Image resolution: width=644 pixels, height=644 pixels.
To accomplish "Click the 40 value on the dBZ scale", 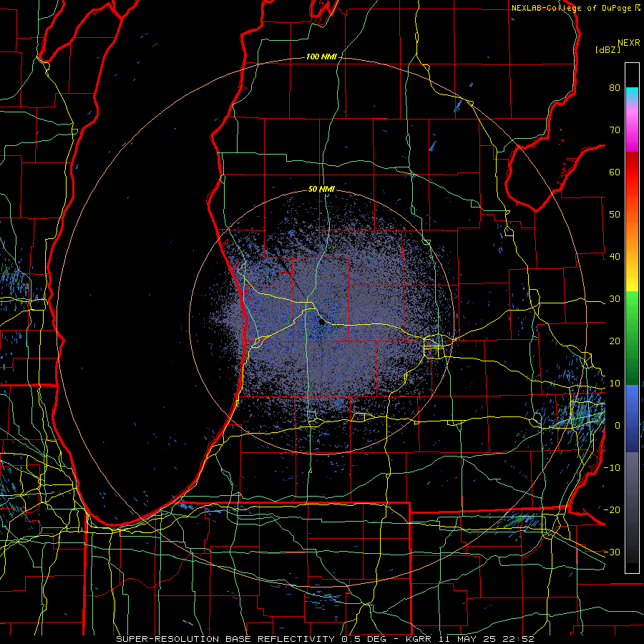I will 615,257.
